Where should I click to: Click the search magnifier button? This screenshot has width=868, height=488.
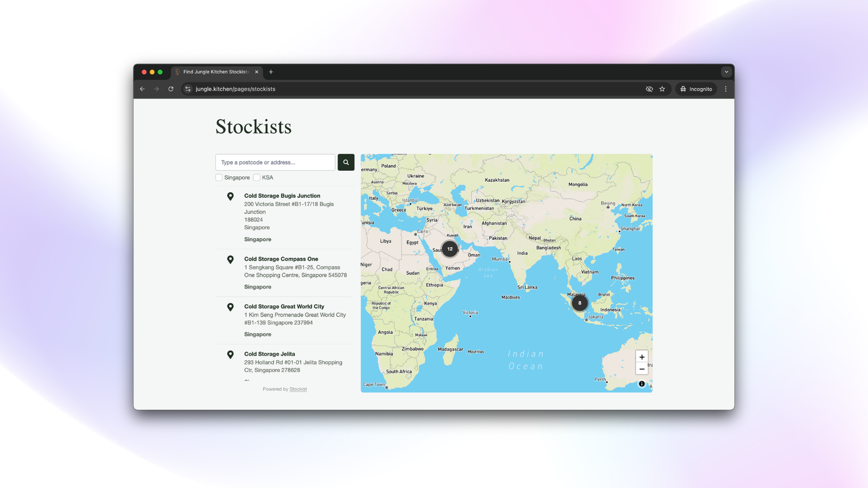[346, 162]
